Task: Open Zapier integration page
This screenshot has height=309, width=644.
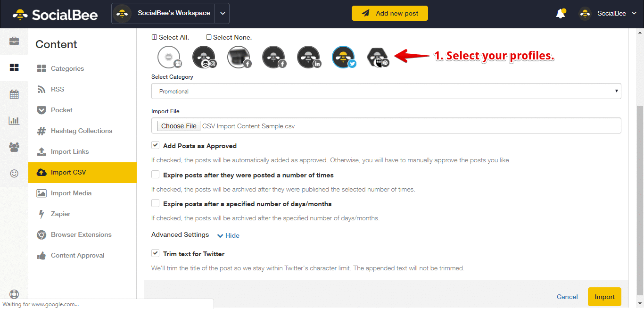Action: (x=61, y=214)
